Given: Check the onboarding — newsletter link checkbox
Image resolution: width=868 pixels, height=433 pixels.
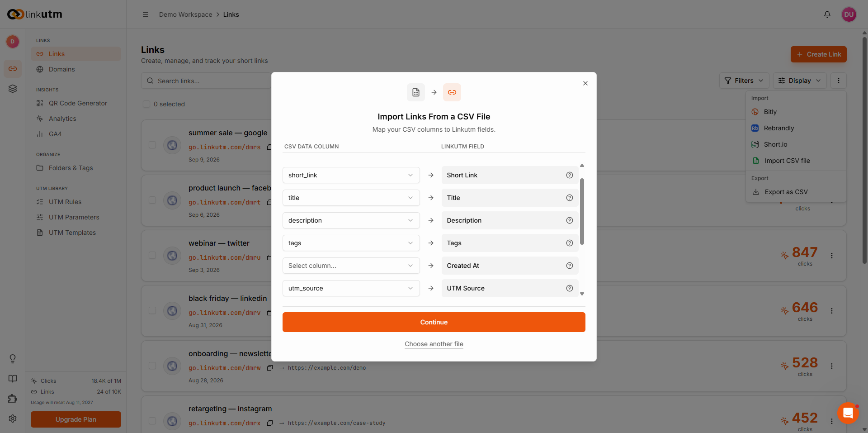Looking at the screenshot, I should pos(152,366).
